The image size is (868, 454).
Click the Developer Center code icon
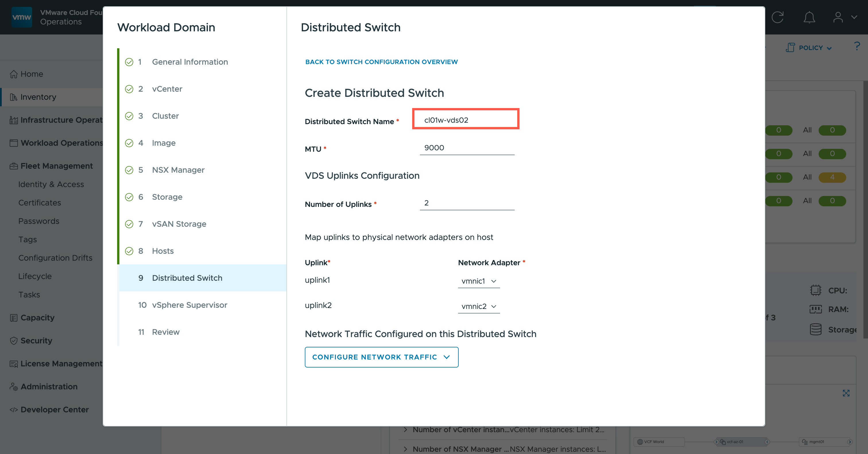coord(13,409)
